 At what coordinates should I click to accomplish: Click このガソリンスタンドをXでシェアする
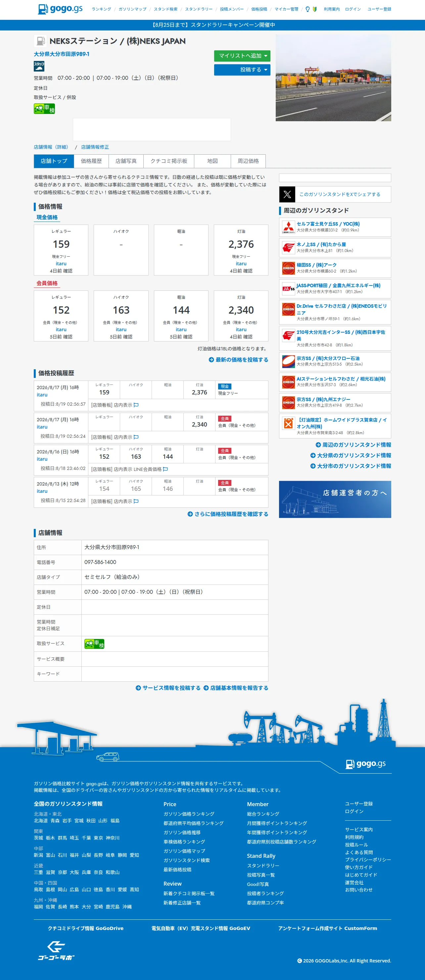(340, 194)
